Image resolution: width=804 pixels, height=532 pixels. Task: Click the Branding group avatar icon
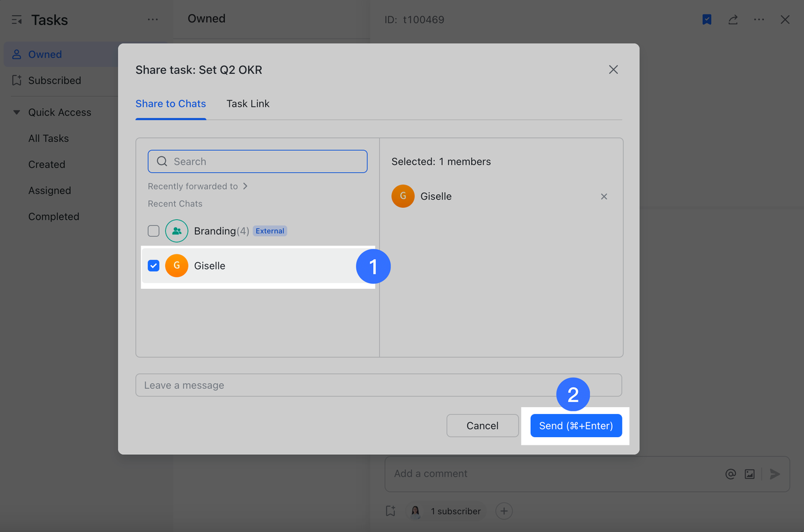pos(177,231)
